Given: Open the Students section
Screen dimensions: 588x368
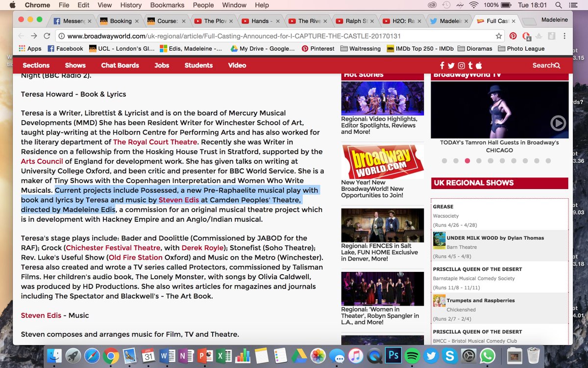Looking at the screenshot, I should [198, 65].
